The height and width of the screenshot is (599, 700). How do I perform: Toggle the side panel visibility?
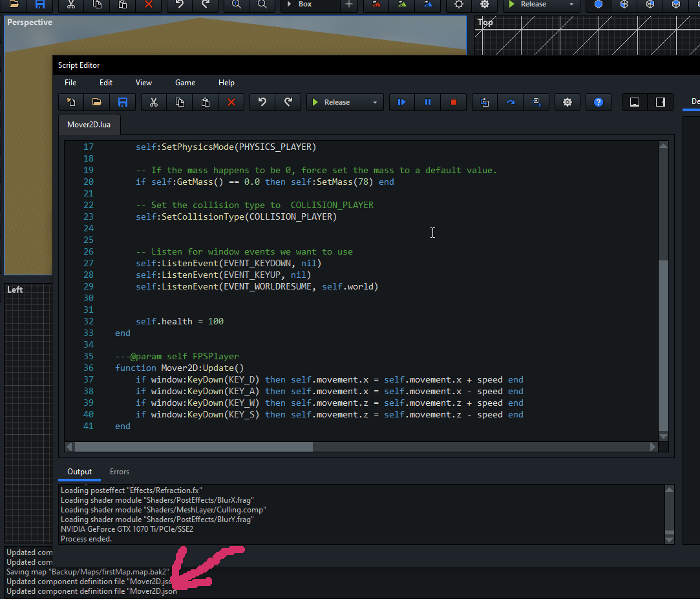pyautogui.click(x=661, y=102)
